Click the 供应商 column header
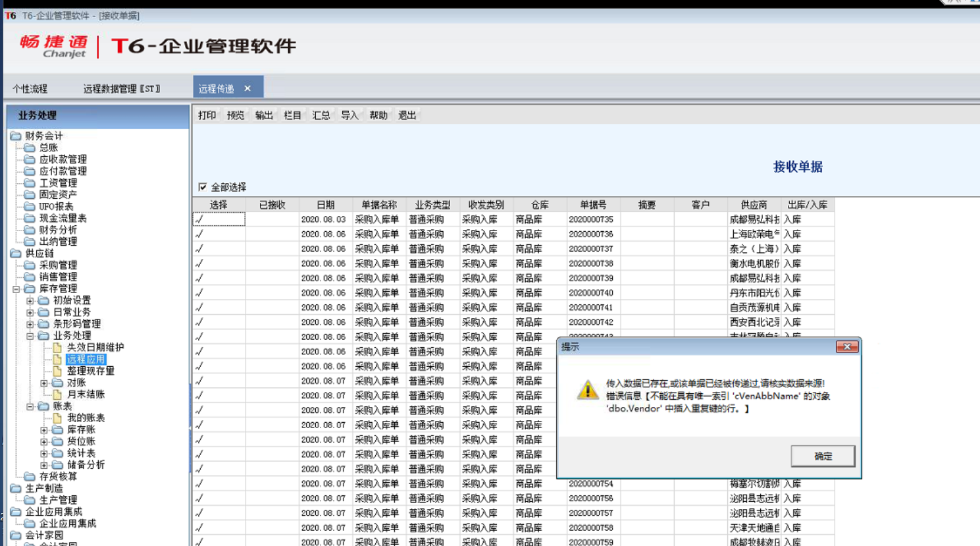980x546 pixels. (754, 205)
